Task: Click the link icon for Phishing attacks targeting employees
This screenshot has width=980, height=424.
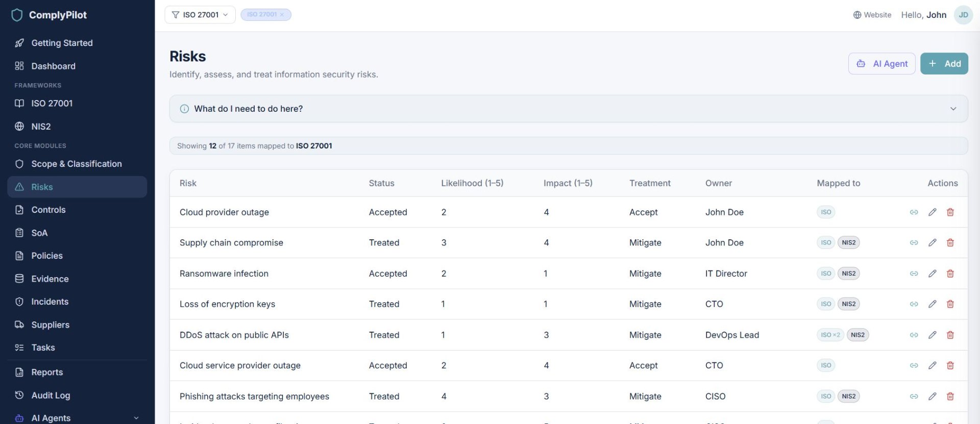Action: 914,396
